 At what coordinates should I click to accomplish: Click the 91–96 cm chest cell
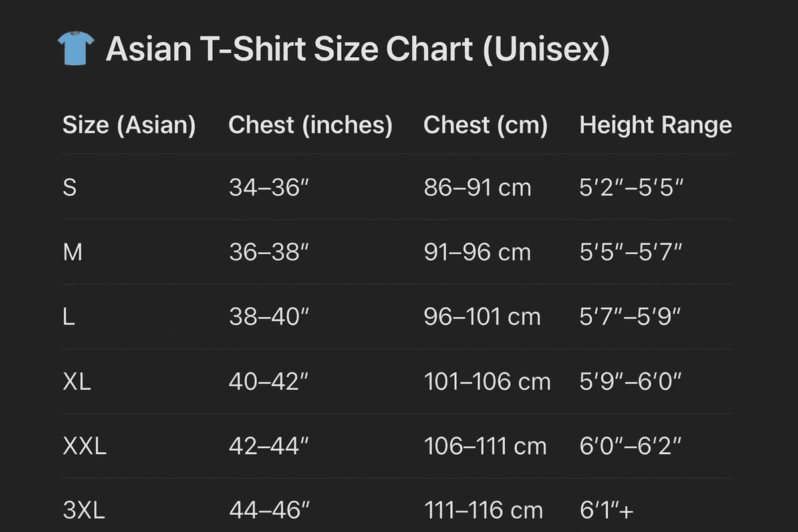(477, 252)
